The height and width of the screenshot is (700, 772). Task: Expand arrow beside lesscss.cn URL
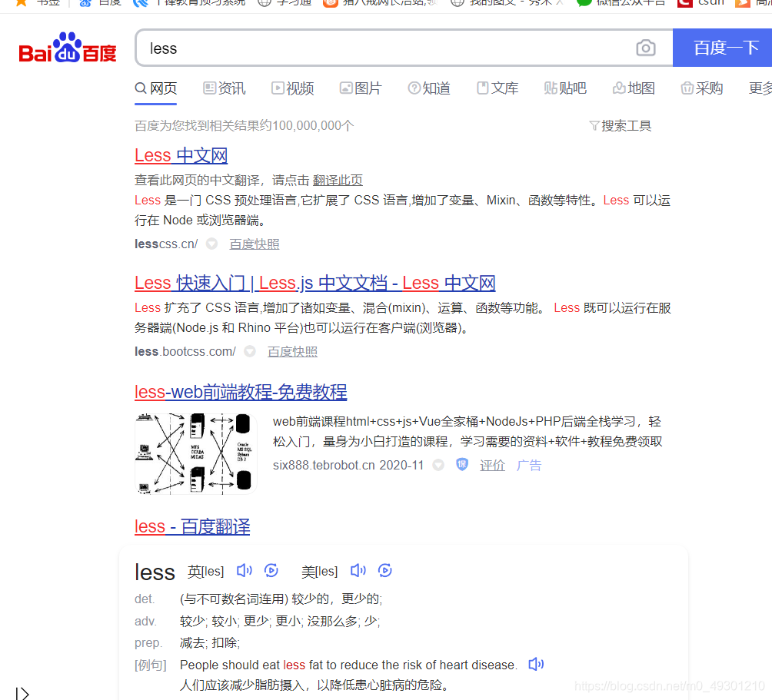coord(211,244)
